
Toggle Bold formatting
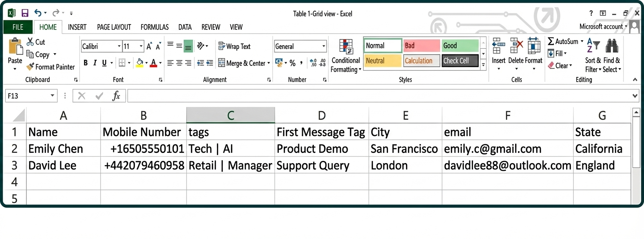tap(85, 63)
